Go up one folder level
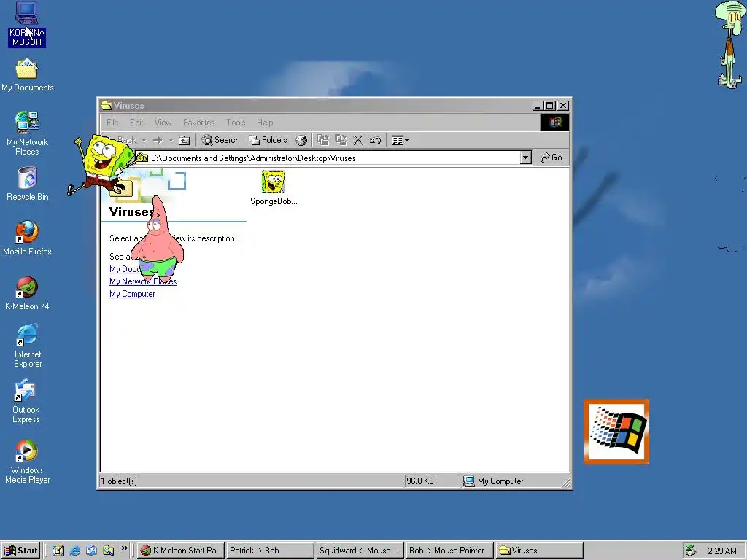The width and height of the screenshot is (747, 560). pos(185,140)
